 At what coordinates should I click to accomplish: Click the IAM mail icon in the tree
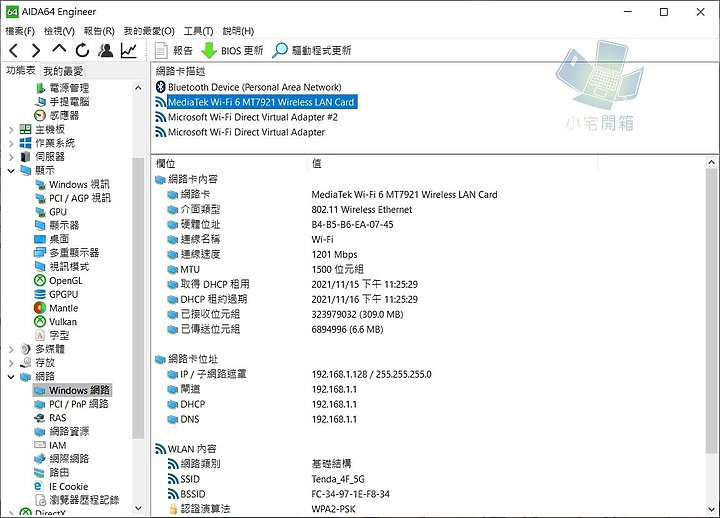(40, 445)
